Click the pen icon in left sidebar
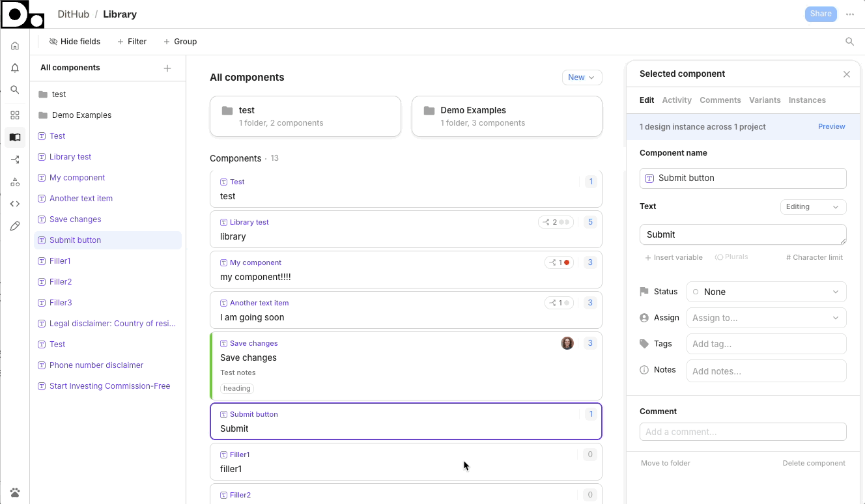 click(x=15, y=226)
